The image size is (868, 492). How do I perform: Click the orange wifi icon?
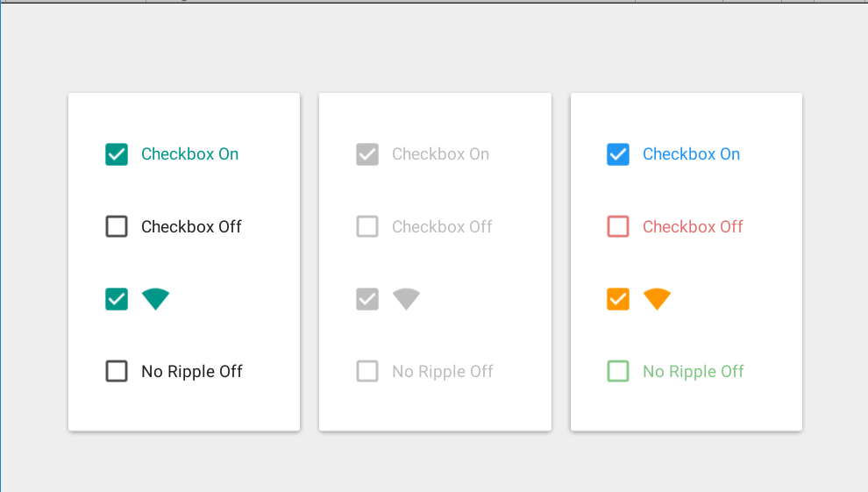click(x=657, y=299)
